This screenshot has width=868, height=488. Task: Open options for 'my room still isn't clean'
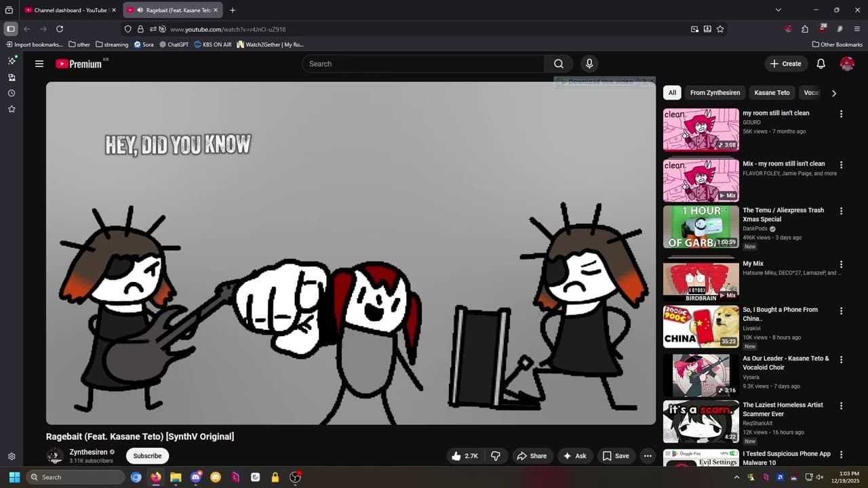[841, 114]
